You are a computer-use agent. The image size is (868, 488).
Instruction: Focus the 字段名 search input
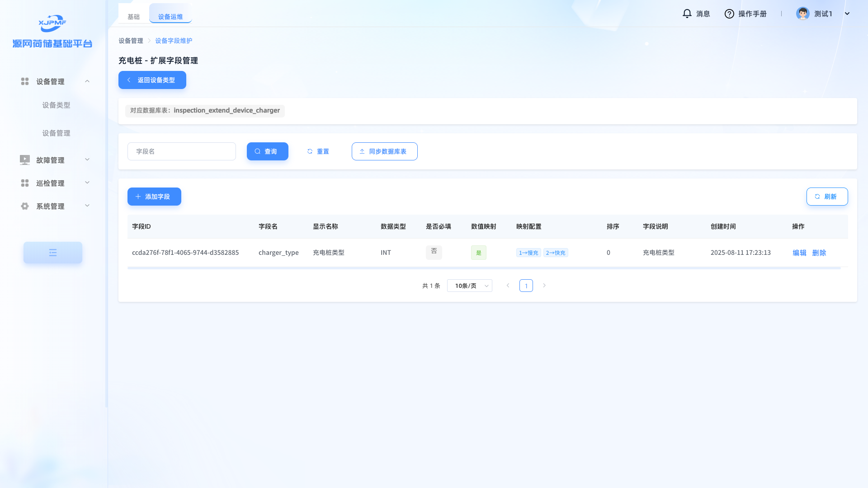coord(181,151)
